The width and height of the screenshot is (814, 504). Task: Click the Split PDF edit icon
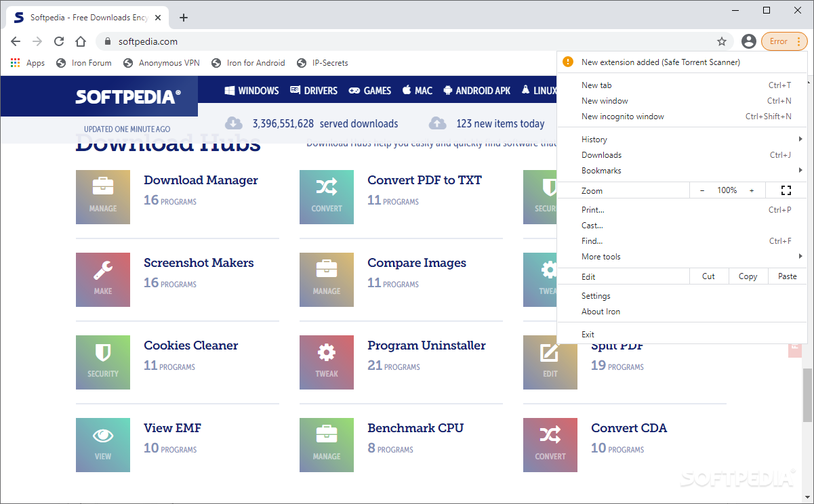coord(550,362)
